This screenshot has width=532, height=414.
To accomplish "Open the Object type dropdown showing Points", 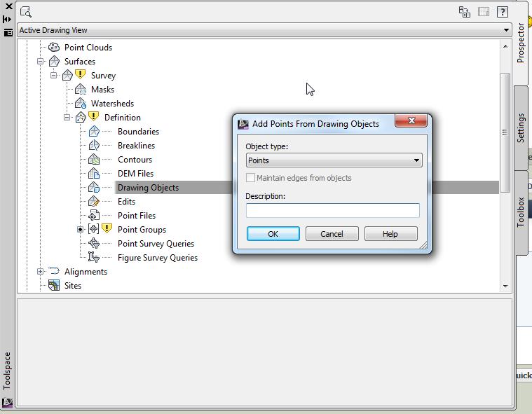I will [x=334, y=160].
